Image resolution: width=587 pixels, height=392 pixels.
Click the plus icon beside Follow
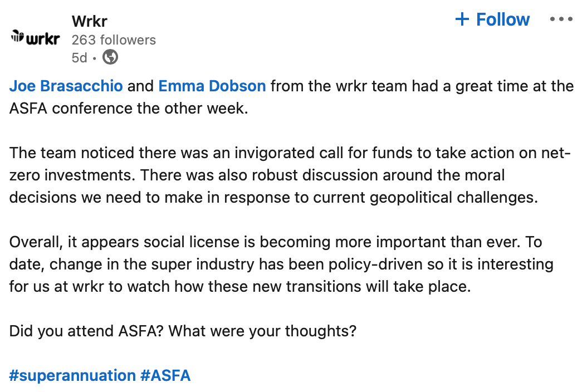pos(462,19)
